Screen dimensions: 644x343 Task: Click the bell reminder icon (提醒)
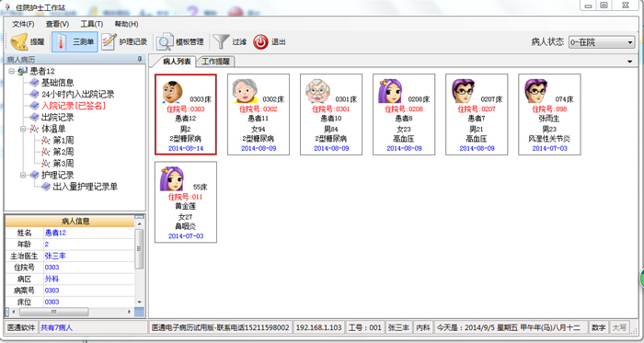click(x=19, y=42)
